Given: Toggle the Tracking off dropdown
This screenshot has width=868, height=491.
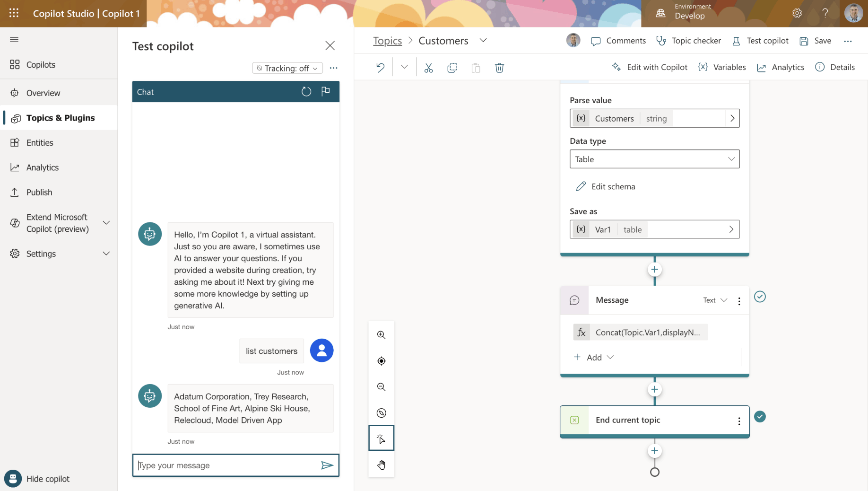Looking at the screenshot, I should [x=287, y=68].
